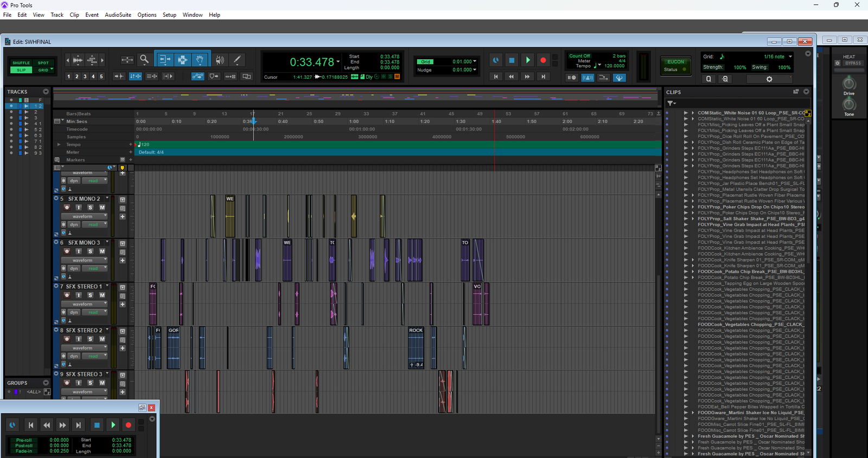
Task: Open Playlists selector for SFX MONO 2
Action: [107, 199]
